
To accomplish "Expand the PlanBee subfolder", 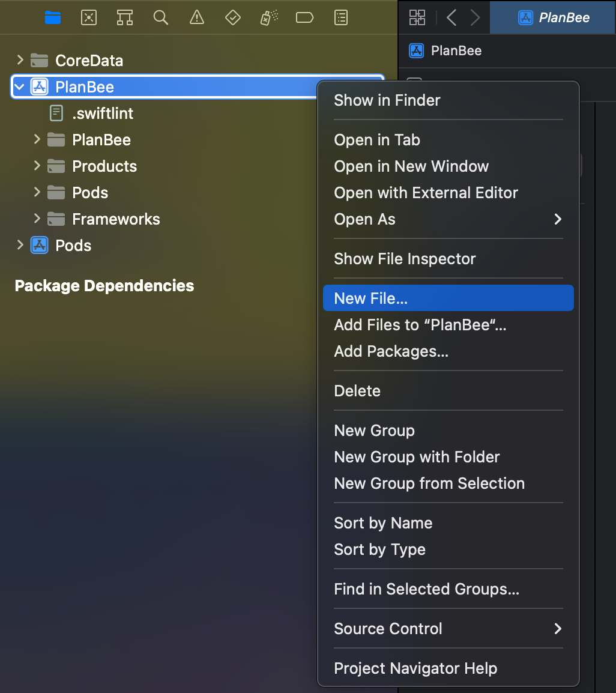I will click(x=37, y=139).
